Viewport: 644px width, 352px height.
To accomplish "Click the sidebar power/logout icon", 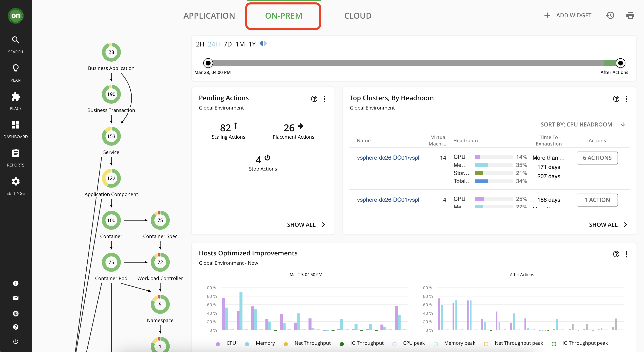I will click(x=16, y=341).
